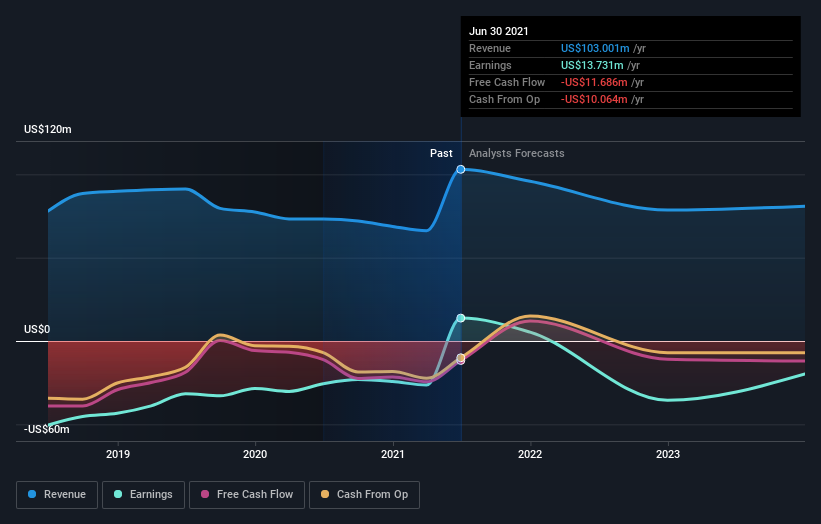Click the Earnings data point marker at Jun 2021
This screenshot has width=821, height=524.
tap(461, 318)
